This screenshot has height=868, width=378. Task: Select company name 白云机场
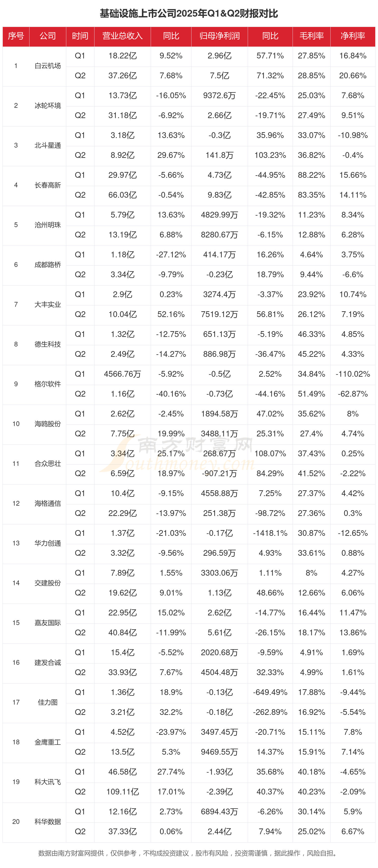(48, 66)
